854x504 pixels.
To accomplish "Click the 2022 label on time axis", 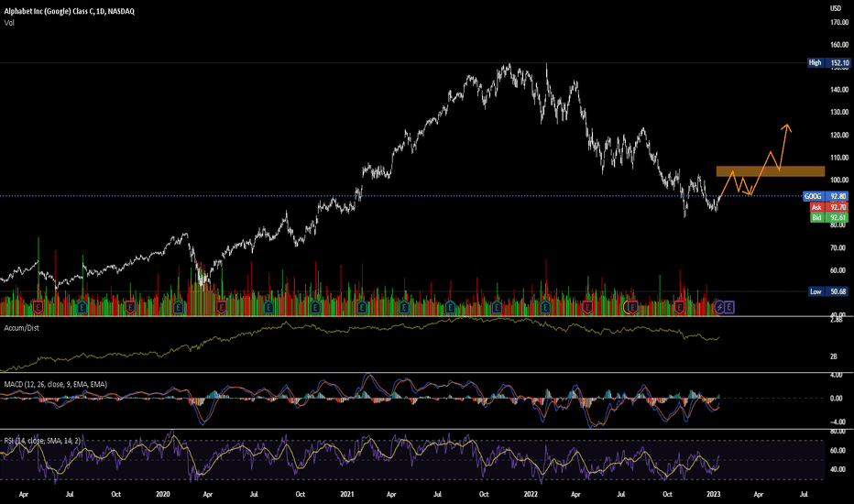I will click(x=531, y=494).
